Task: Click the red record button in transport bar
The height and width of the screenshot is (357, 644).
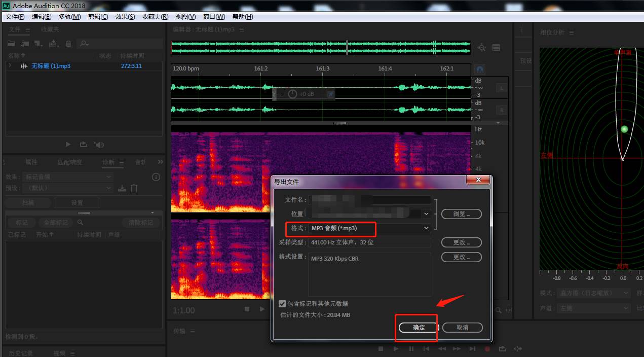Action: pos(487,349)
